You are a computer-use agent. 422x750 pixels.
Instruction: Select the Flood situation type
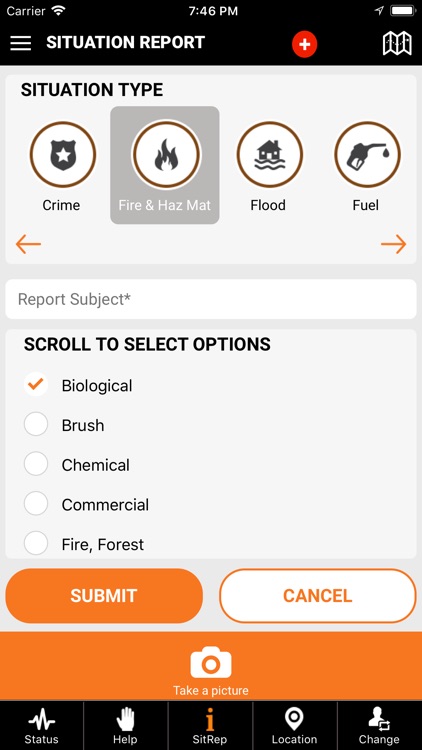(269, 154)
